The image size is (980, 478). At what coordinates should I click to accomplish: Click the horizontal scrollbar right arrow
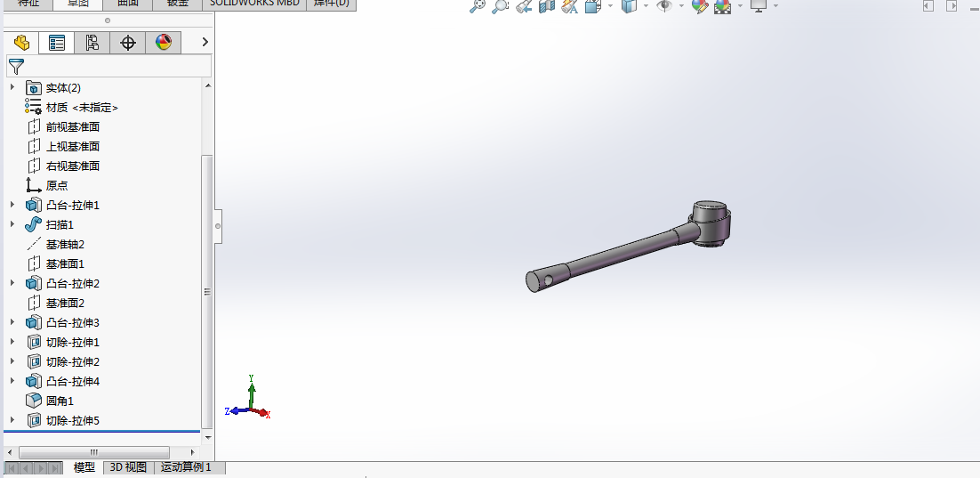click(192, 452)
